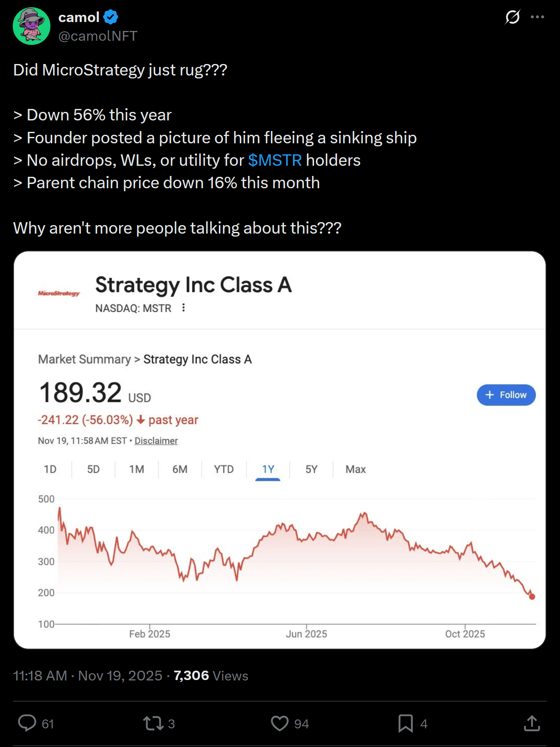This screenshot has width=560, height=747.
Task: Click the MicroStrategy logo thumbnail
Action: [x=59, y=293]
